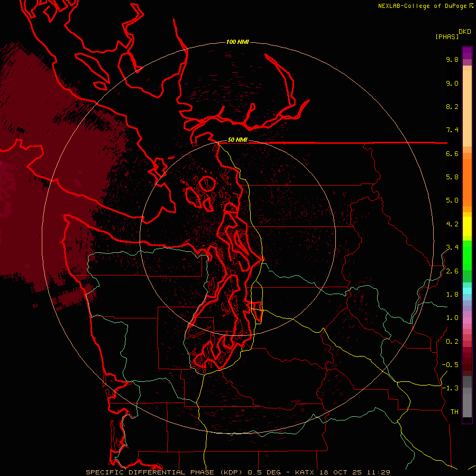Click the 7.4 value on the color scale

(x=452, y=130)
